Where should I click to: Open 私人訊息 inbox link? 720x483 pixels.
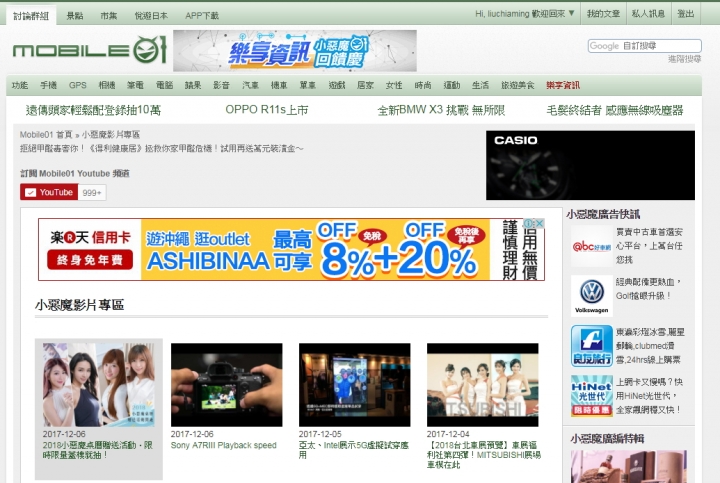tap(648, 14)
